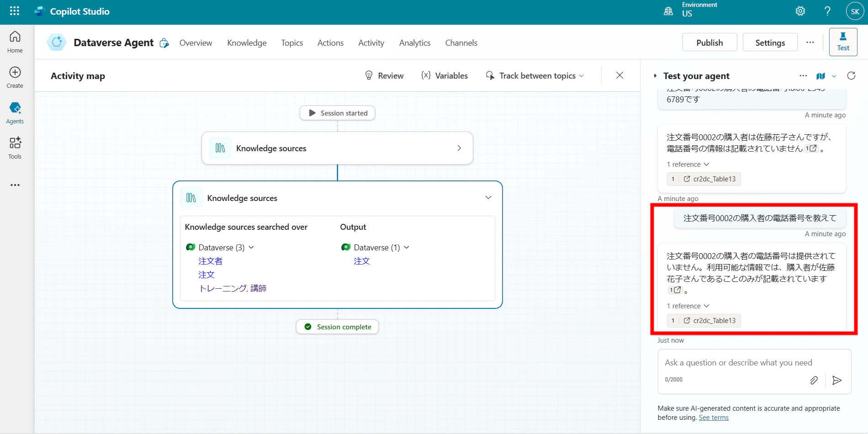
Task: Open citation 1 link in latest answer
Action: point(675,290)
